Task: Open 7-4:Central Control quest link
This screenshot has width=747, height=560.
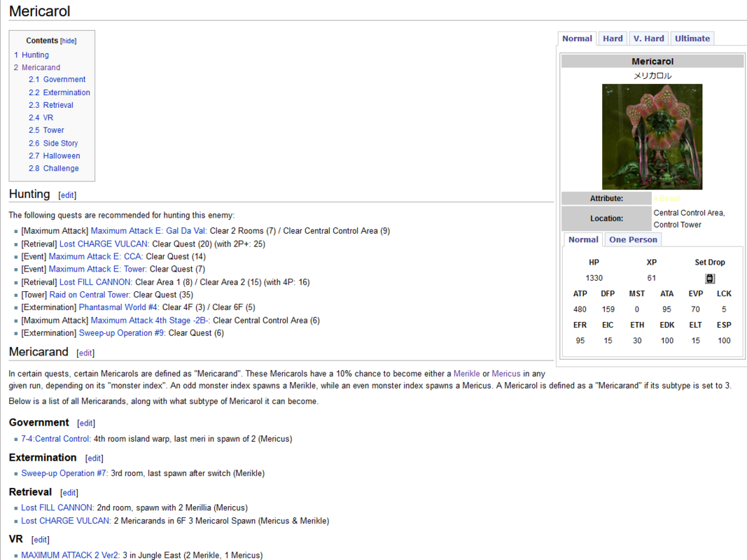Action: pos(56,439)
